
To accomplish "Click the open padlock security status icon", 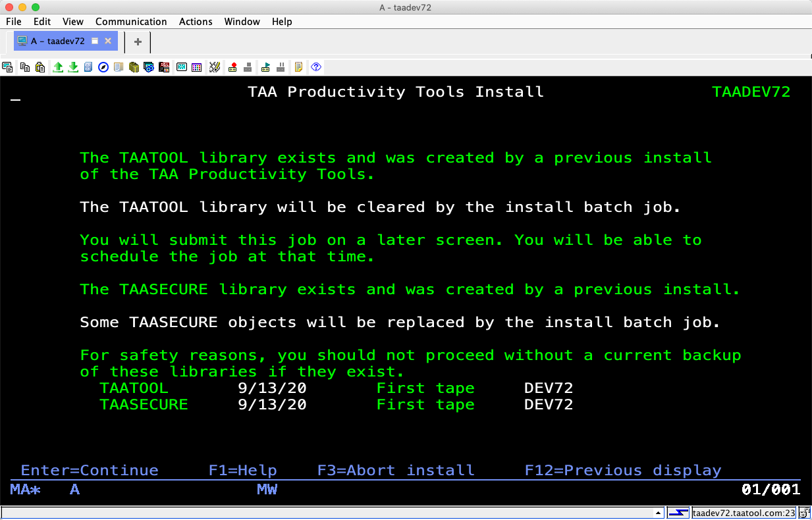I will 805,513.
